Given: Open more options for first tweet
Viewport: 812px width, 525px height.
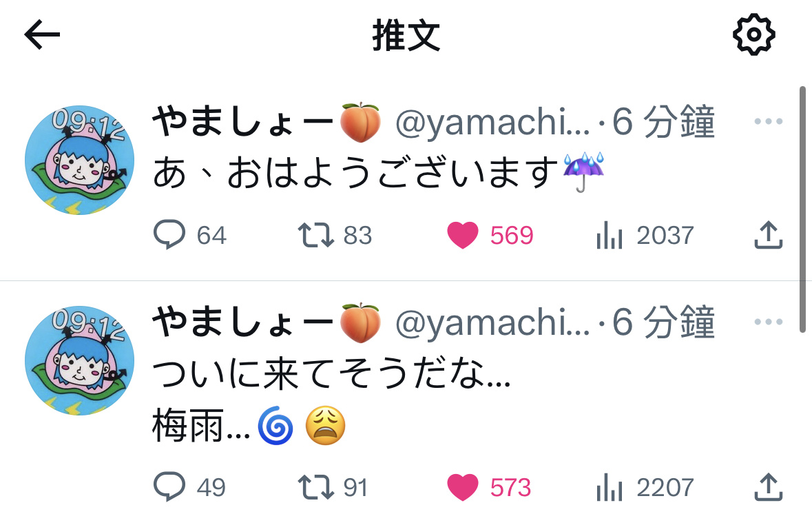Looking at the screenshot, I should pyautogui.click(x=769, y=121).
